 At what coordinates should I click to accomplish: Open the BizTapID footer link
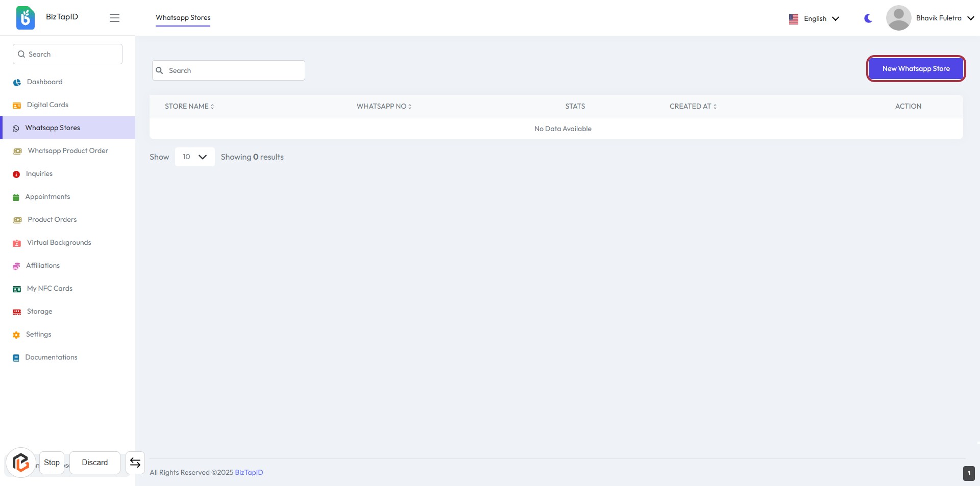(249, 473)
